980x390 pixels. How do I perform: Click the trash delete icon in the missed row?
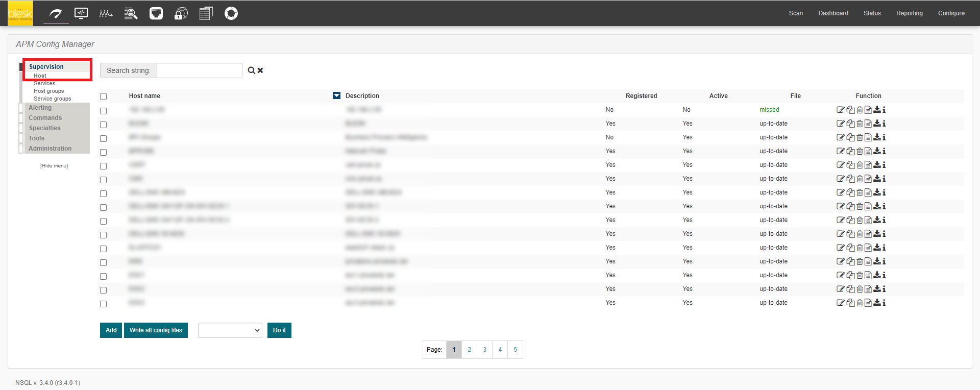coord(860,110)
